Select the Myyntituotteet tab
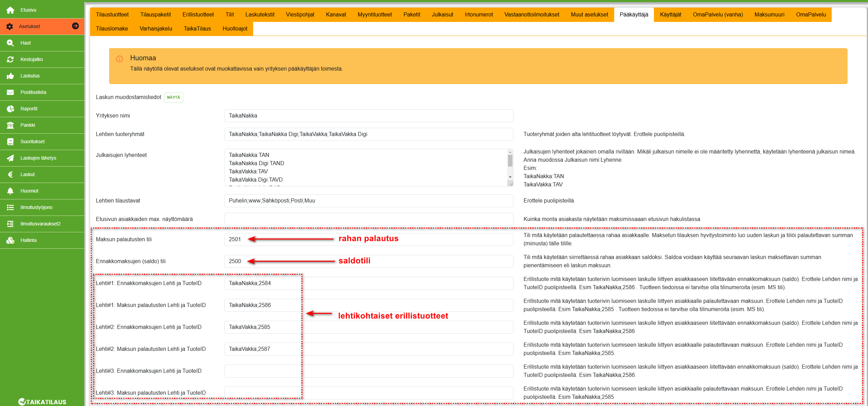The width and height of the screenshot is (868, 406). [x=375, y=14]
